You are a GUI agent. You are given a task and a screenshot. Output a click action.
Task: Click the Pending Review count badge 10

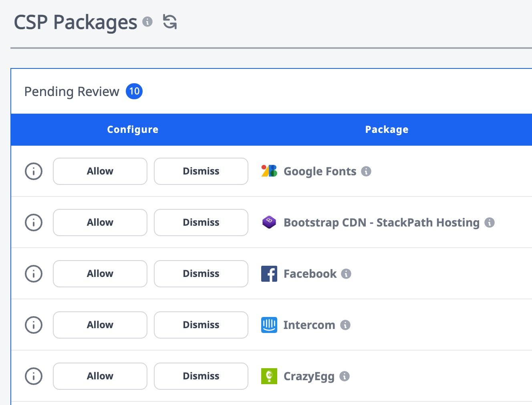134,91
